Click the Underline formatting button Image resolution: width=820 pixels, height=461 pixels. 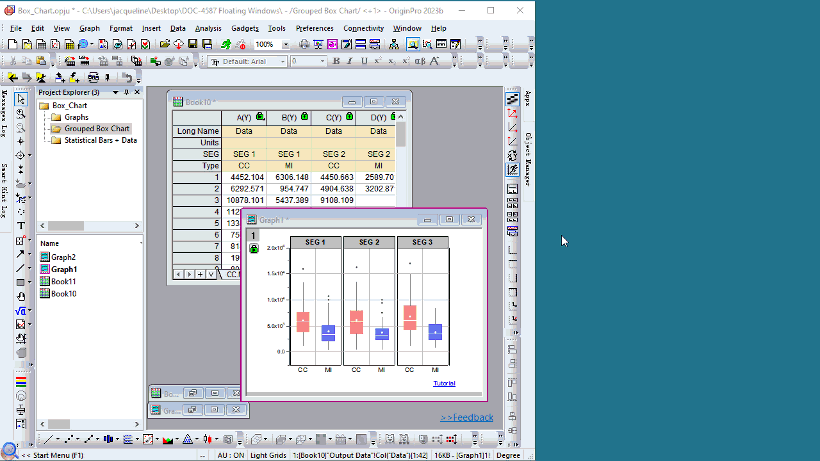(x=363, y=61)
